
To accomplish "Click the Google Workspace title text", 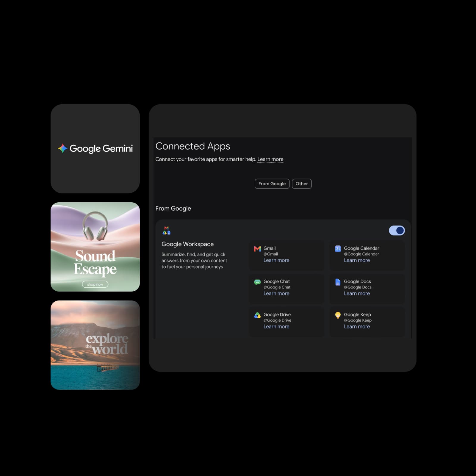I will 187,244.
